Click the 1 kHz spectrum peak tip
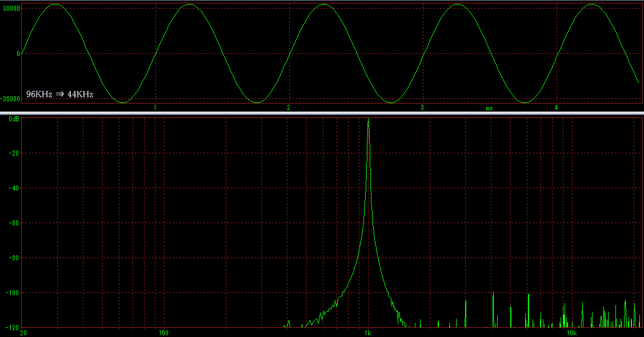Viewport: 644px width, 337px height. pos(369,120)
